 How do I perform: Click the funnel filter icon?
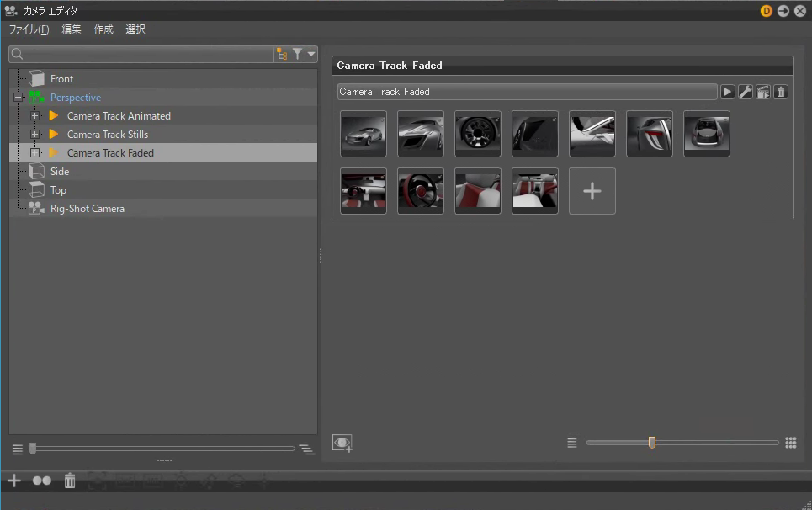point(297,54)
